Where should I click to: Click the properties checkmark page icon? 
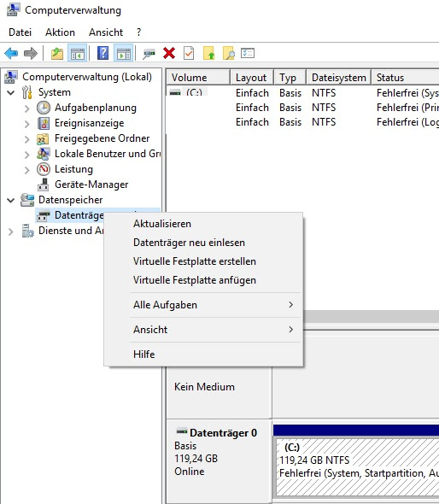tap(189, 53)
